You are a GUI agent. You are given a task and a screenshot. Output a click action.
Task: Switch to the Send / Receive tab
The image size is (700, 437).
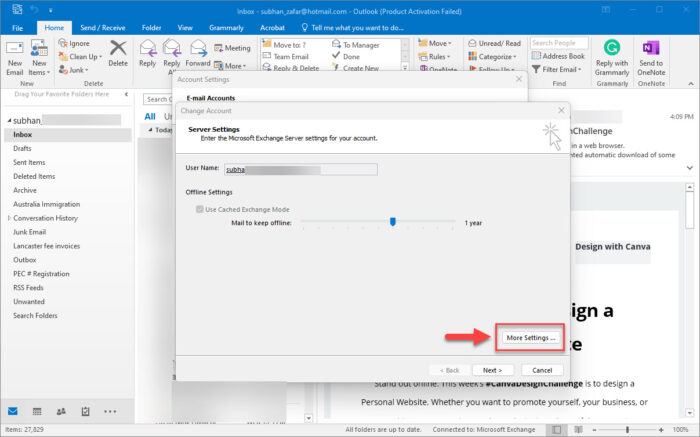[x=103, y=28]
